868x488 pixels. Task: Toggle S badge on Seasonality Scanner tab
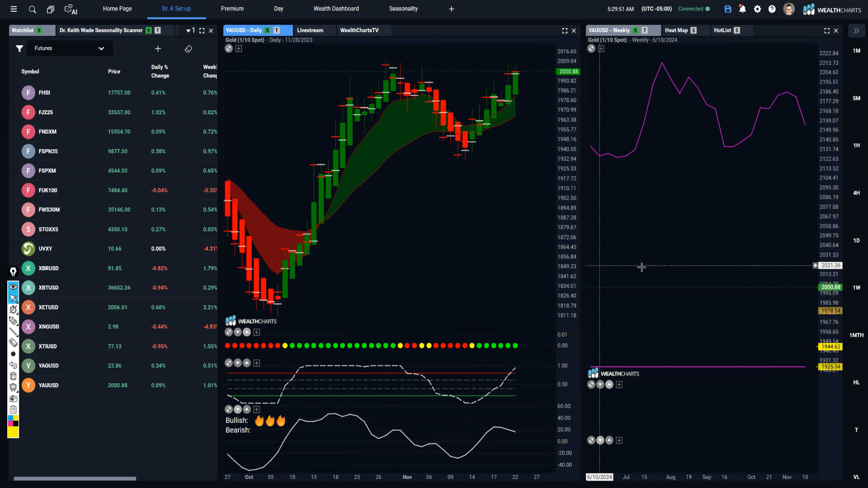pyautogui.click(x=148, y=30)
